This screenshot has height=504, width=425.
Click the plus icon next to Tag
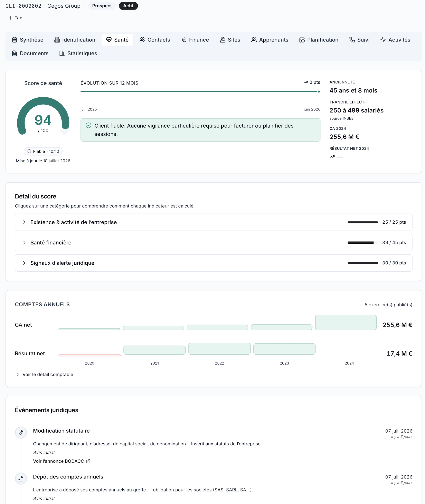click(x=10, y=18)
